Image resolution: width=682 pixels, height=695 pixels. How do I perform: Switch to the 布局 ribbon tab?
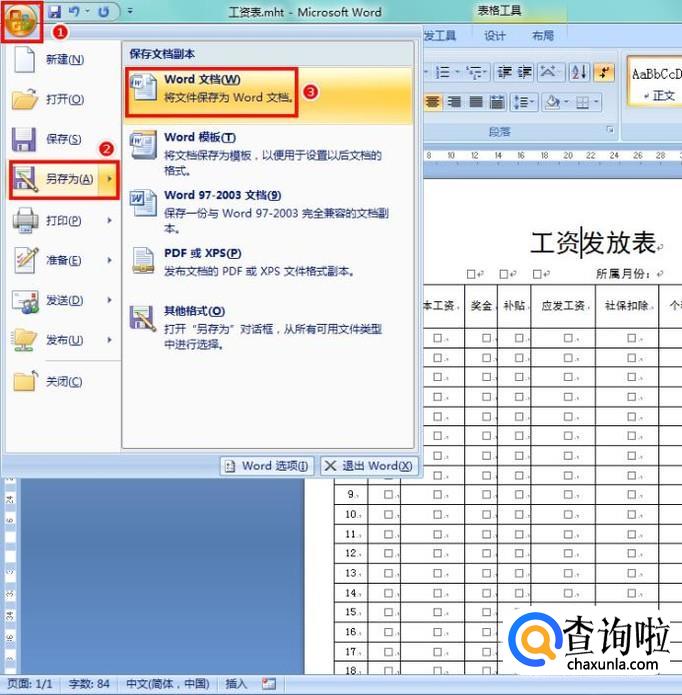543,36
